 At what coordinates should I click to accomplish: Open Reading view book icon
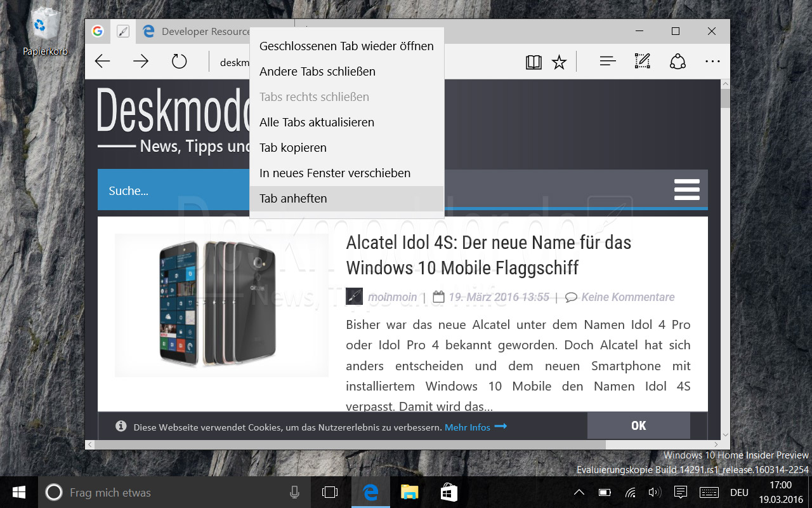534,62
